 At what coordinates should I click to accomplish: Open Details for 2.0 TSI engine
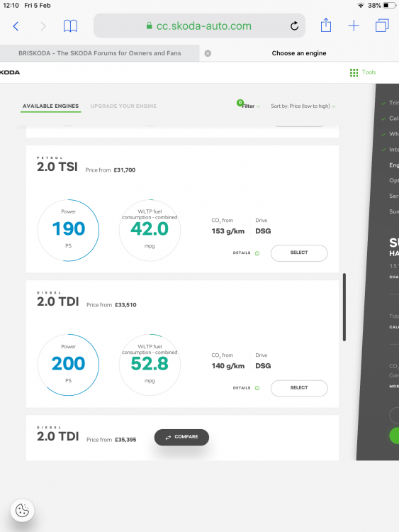click(242, 253)
